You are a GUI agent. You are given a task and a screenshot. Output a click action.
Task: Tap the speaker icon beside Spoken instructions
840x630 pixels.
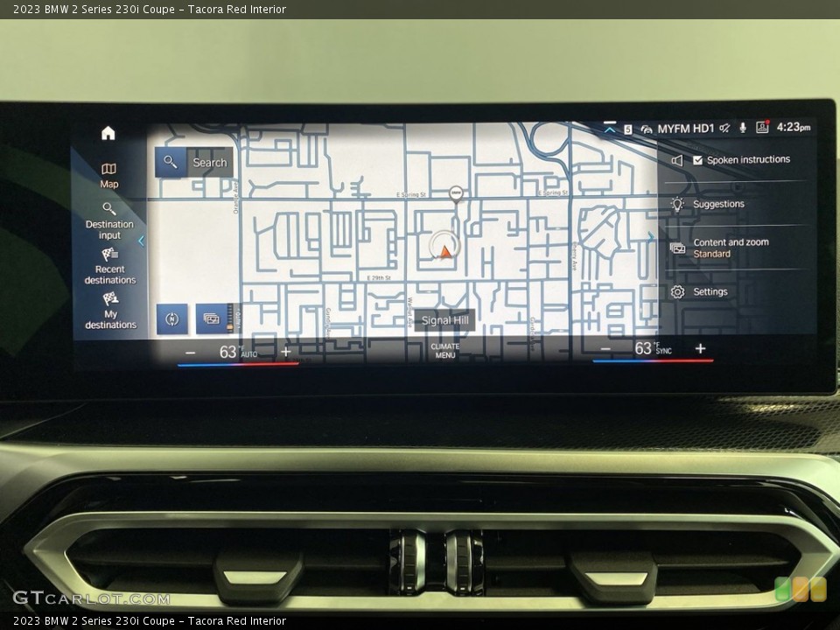point(677,161)
